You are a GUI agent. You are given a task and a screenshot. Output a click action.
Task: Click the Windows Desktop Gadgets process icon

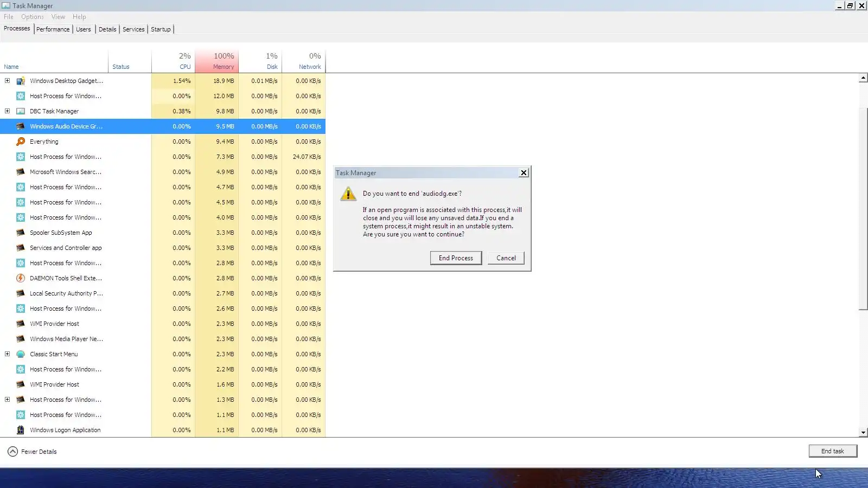21,81
